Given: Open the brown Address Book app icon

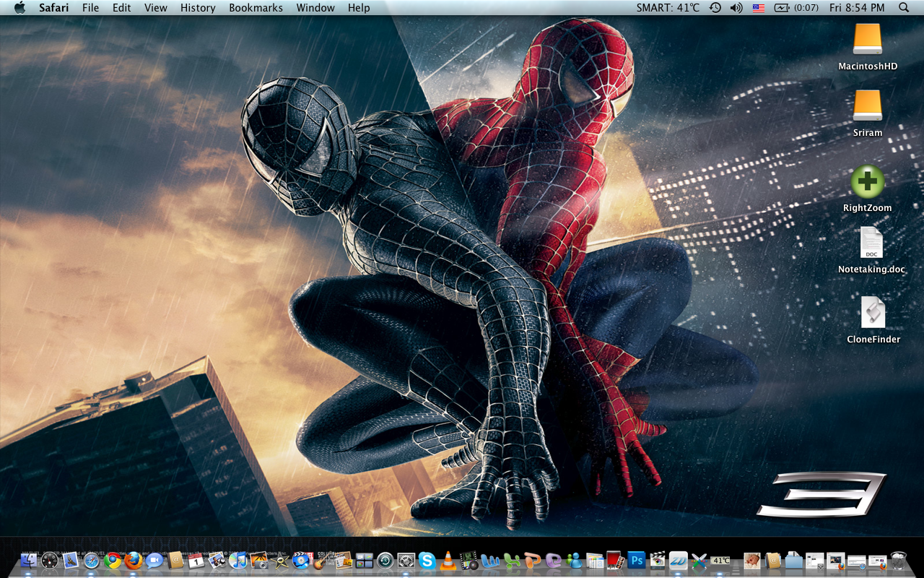Looking at the screenshot, I should [175, 560].
